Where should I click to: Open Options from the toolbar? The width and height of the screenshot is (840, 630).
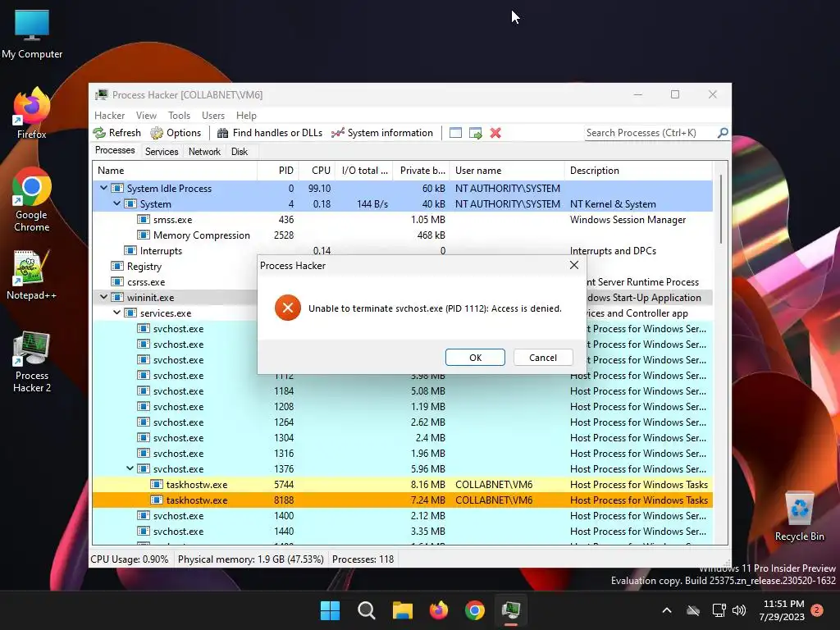(176, 133)
